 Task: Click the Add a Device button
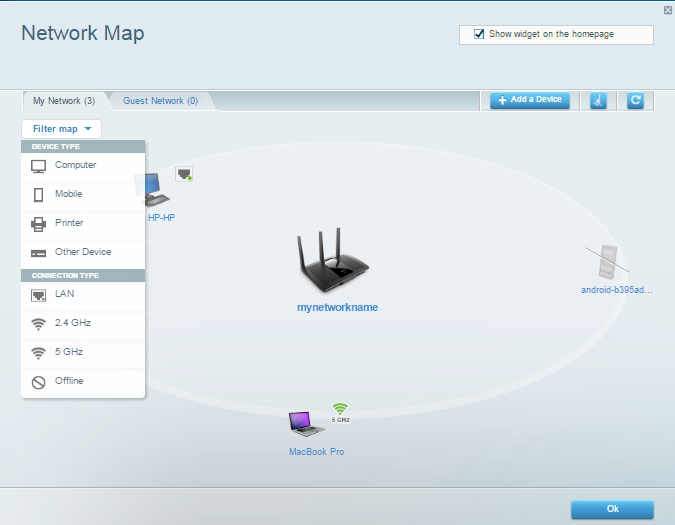click(530, 100)
